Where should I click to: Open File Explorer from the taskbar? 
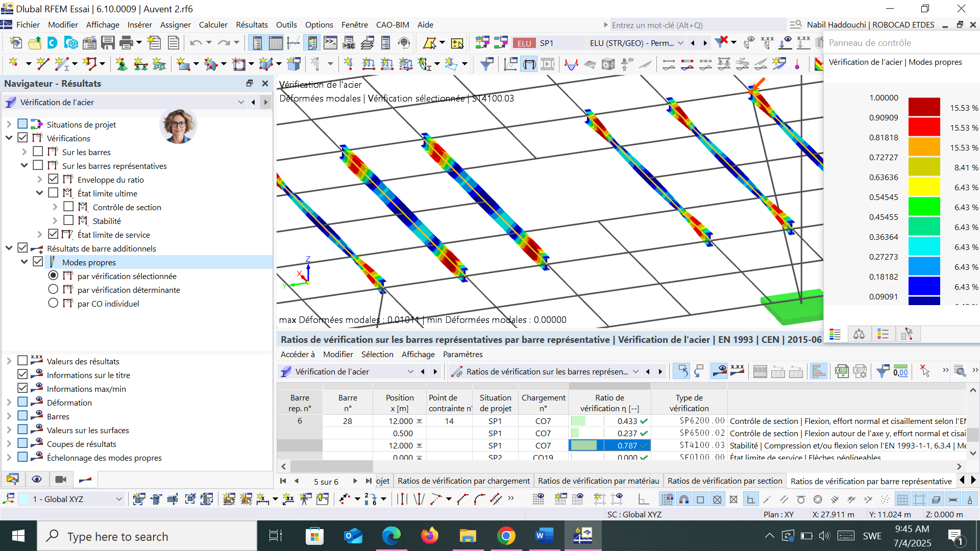click(468, 536)
